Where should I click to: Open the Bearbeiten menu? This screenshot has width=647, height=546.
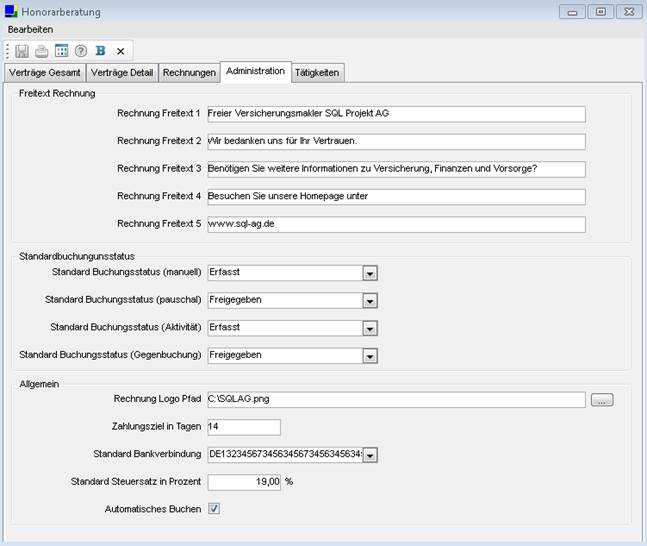coord(30,30)
